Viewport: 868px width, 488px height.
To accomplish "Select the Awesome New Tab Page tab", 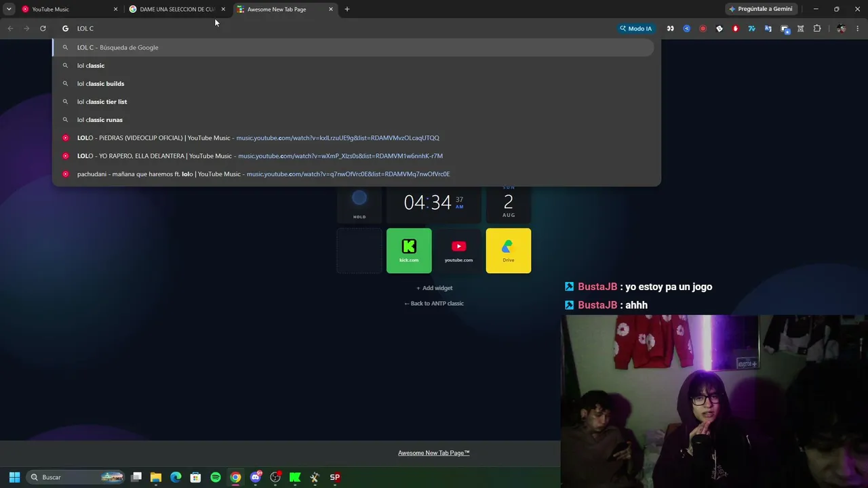I will click(285, 9).
